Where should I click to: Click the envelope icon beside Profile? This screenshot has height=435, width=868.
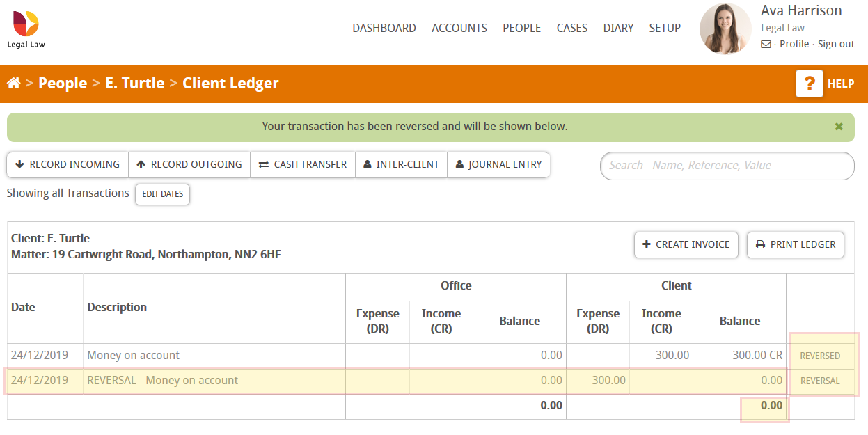766,44
